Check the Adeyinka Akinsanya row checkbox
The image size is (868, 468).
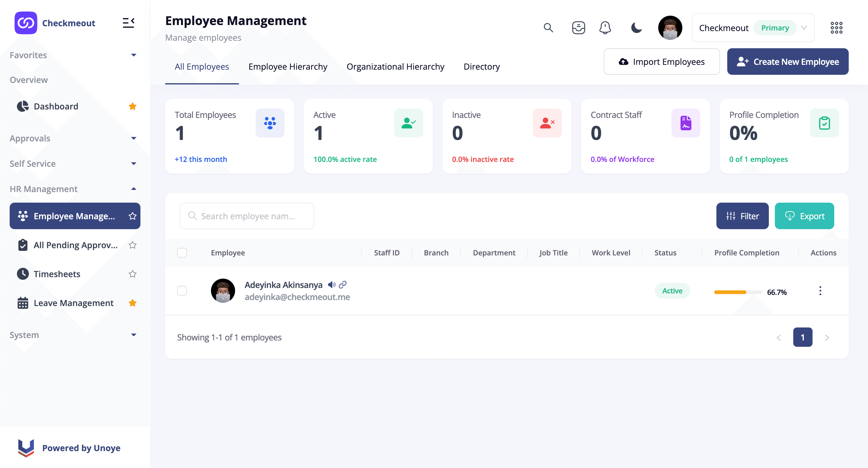(182, 291)
